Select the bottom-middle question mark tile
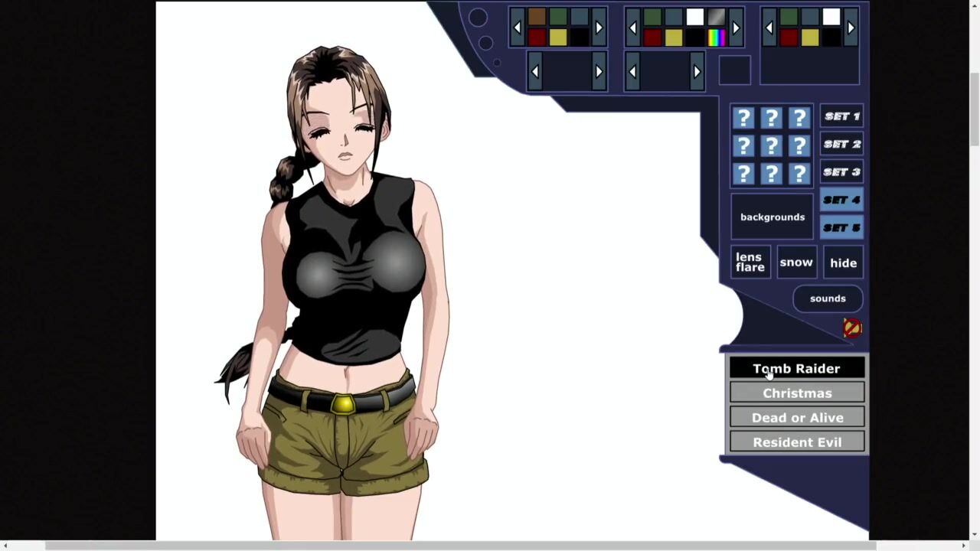The height and width of the screenshot is (551, 980). [771, 174]
